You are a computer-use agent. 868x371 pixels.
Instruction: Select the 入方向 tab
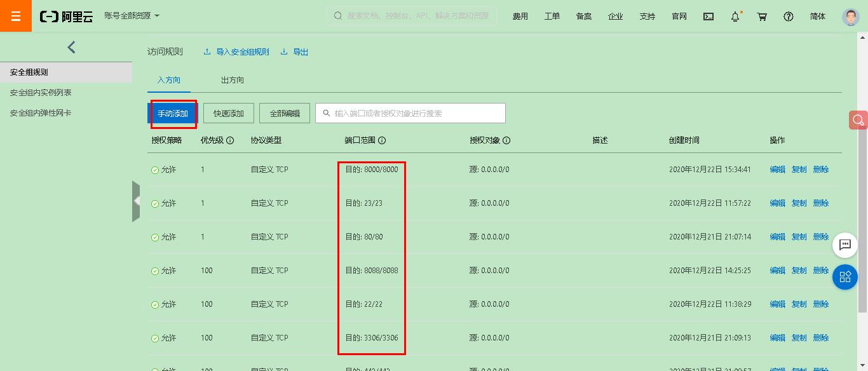(168, 80)
